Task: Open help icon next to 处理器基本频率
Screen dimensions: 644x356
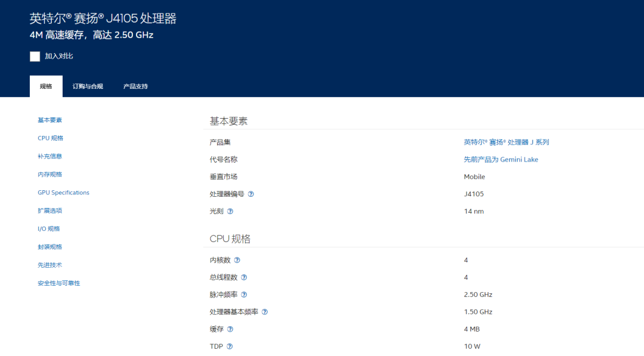Action: (265, 312)
